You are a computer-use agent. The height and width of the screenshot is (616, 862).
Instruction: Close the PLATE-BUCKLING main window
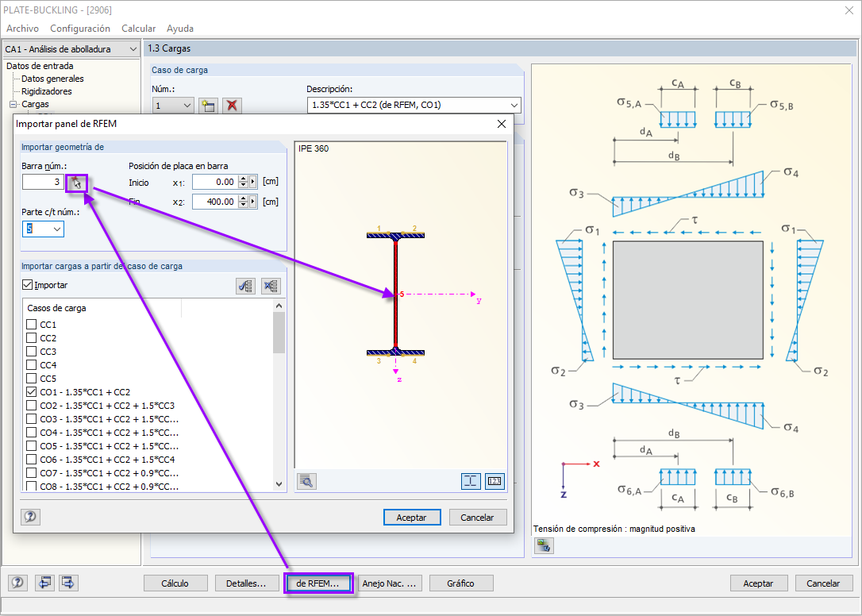[x=849, y=10]
